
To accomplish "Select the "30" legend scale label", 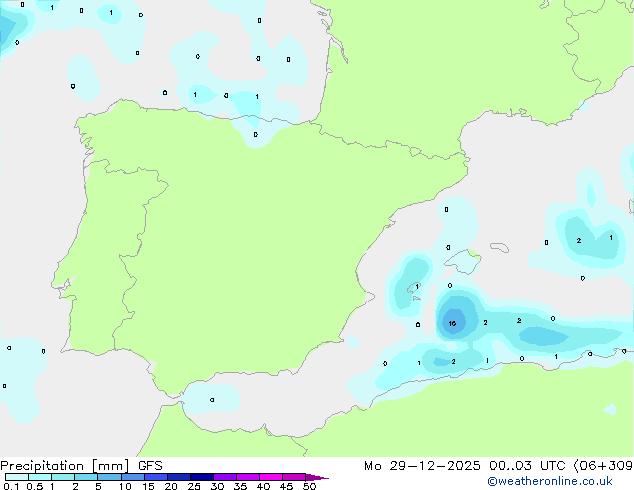I will [217, 486].
